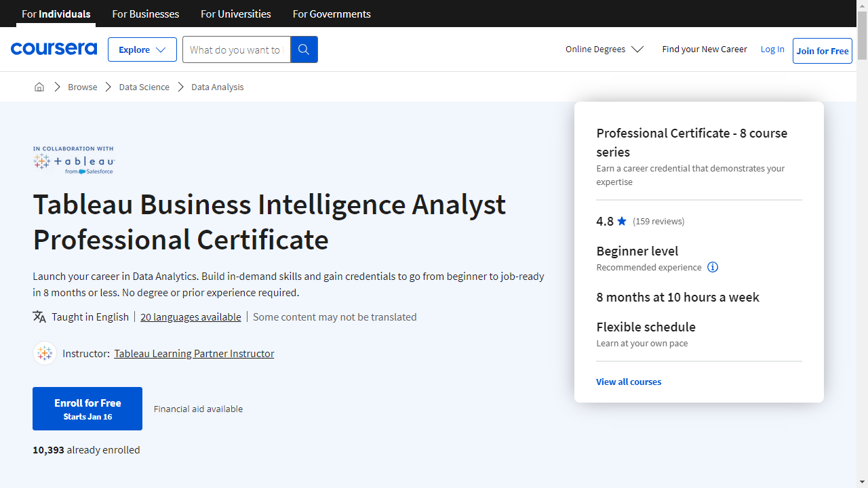This screenshot has height=488, width=868.
Task: Click the "Flexible schedule" heading
Action: point(646,327)
